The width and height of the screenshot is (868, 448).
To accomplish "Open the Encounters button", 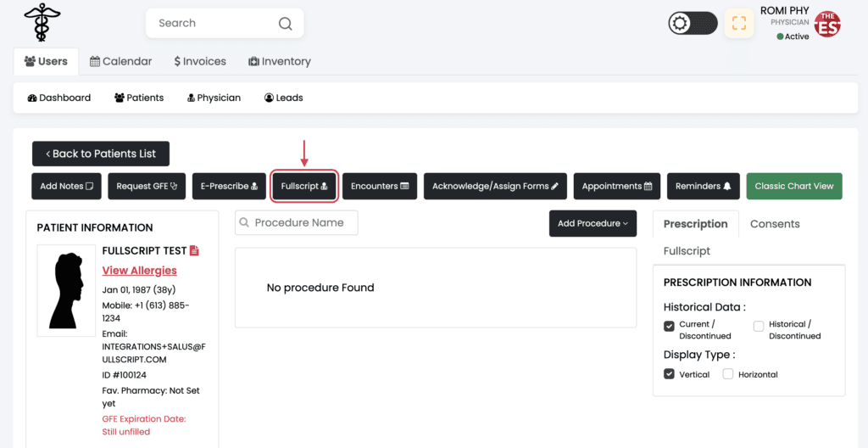I will 380,187.
